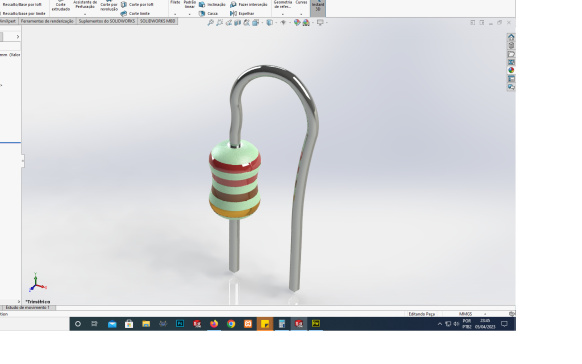Viewport: 582px width, 364px height.
Task: Open the Design Library task pane icon
Action: pos(511,46)
